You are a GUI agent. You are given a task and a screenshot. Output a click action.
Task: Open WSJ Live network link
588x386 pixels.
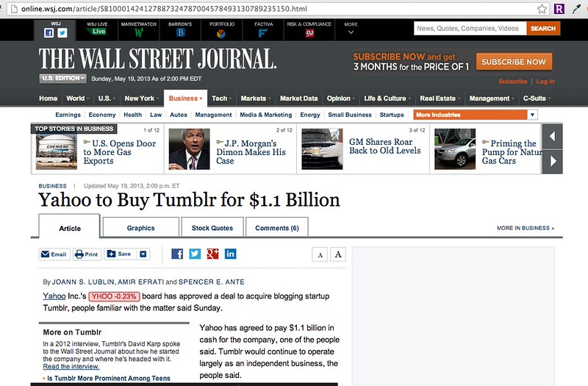[x=97, y=29]
